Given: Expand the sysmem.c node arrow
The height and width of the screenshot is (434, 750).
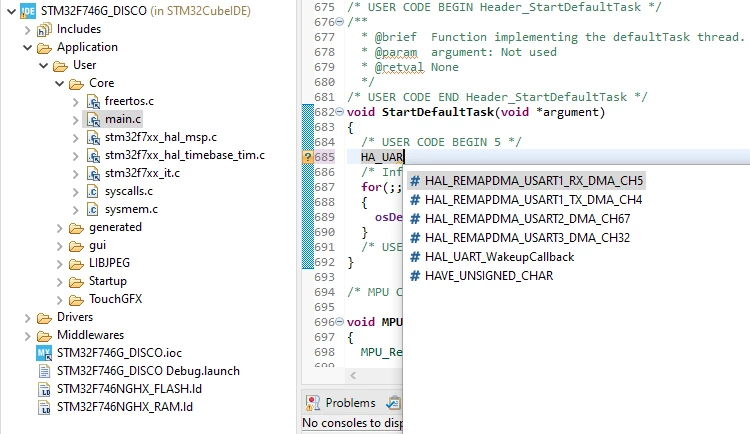Looking at the screenshot, I should pos(76,210).
